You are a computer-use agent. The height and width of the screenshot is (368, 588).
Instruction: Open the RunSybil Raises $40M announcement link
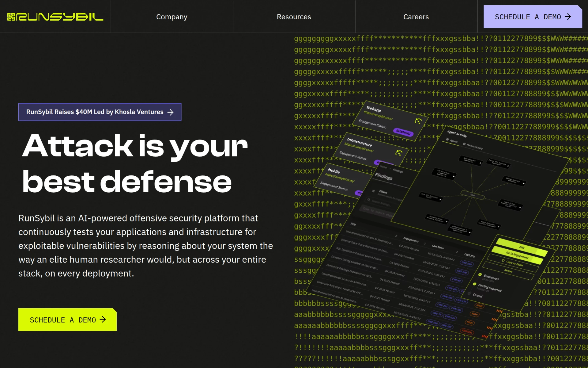coord(100,112)
